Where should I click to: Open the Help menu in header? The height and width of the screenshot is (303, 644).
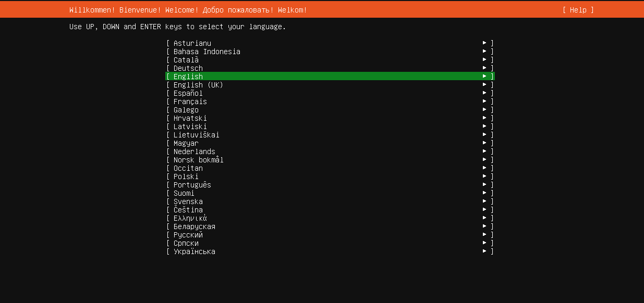point(578,10)
